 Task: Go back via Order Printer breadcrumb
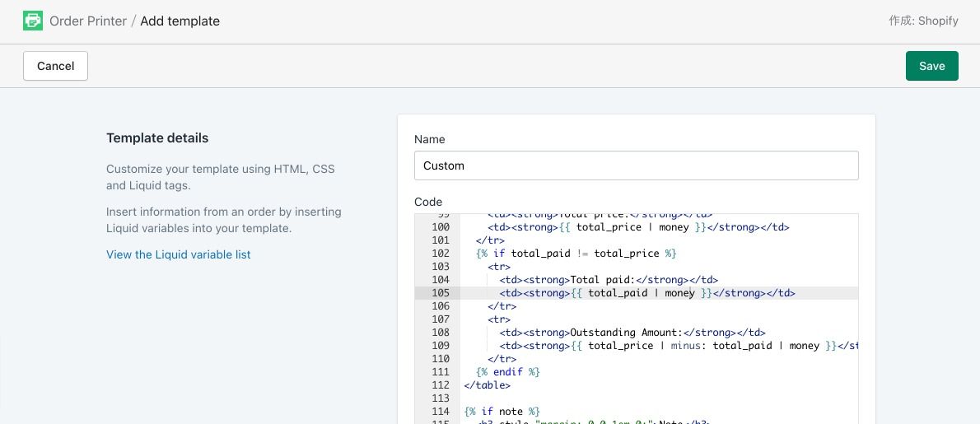(x=87, y=21)
